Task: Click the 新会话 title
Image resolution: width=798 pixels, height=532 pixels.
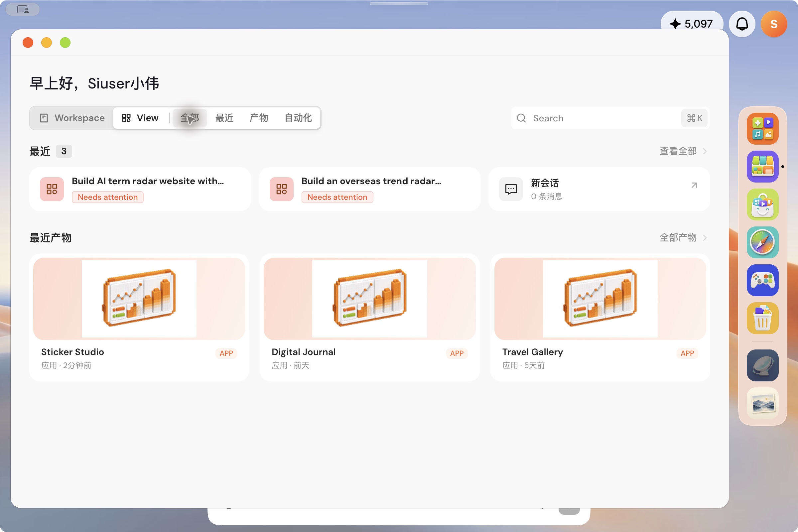Action: 545,183
